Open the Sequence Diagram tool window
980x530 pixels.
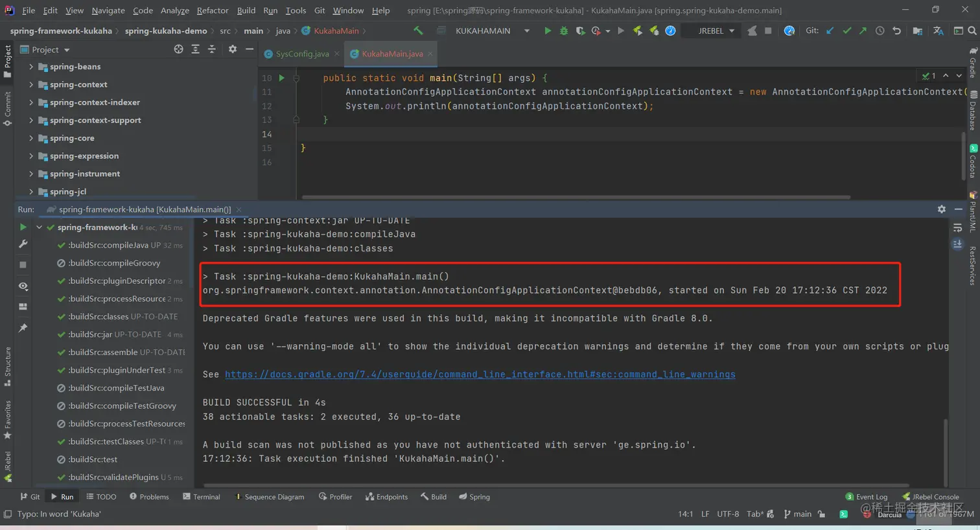[x=269, y=497]
